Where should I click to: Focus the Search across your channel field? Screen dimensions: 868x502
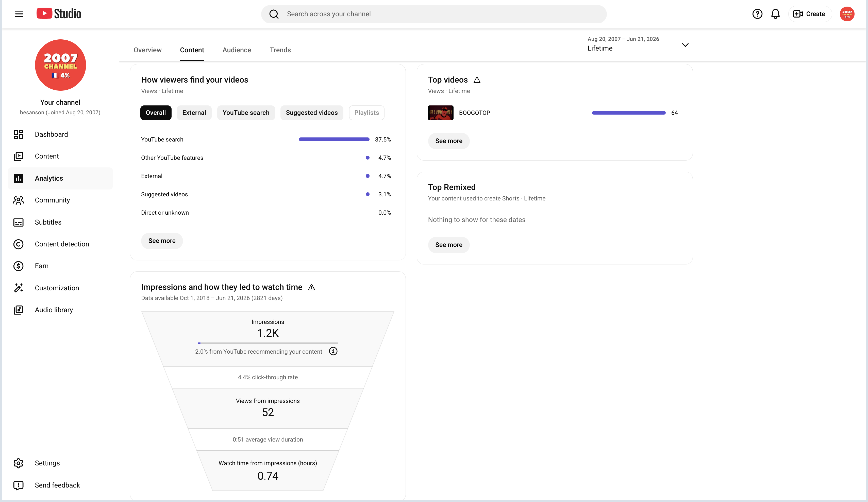pyautogui.click(x=434, y=14)
